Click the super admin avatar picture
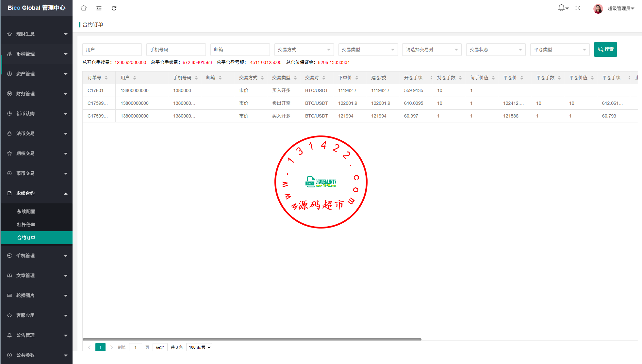 pyautogui.click(x=598, y=8)
